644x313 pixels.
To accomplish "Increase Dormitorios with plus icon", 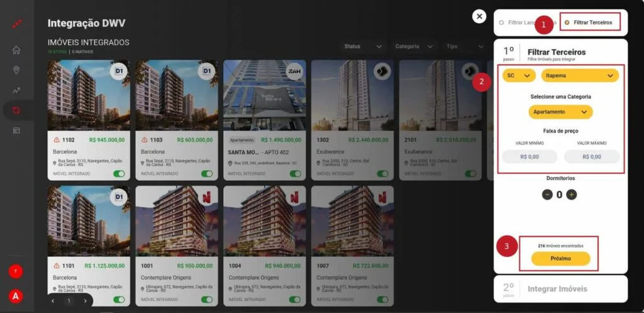I will click(x=571, y=195).
